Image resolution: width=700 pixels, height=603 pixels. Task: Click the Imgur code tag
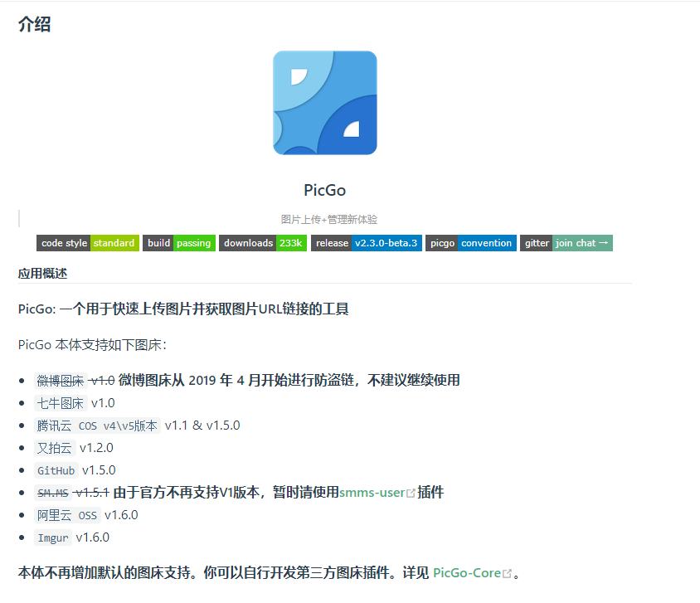point(53,537)
